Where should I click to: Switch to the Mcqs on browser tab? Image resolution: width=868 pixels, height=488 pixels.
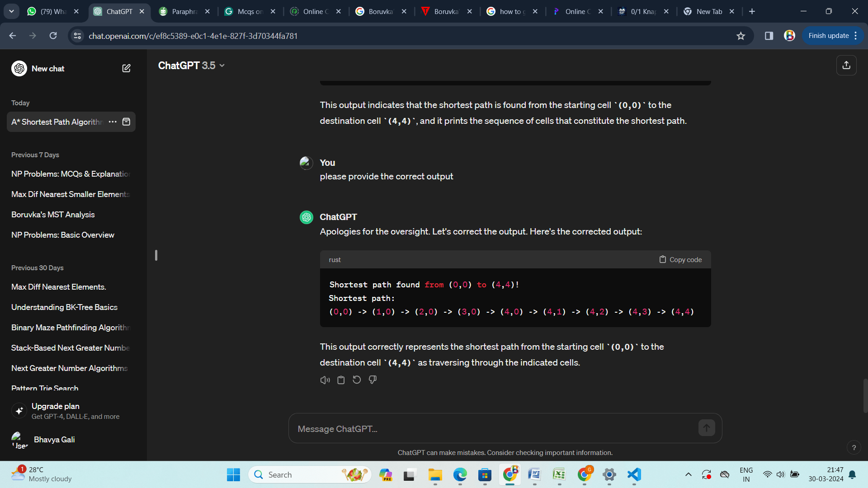tap(250, 11)
